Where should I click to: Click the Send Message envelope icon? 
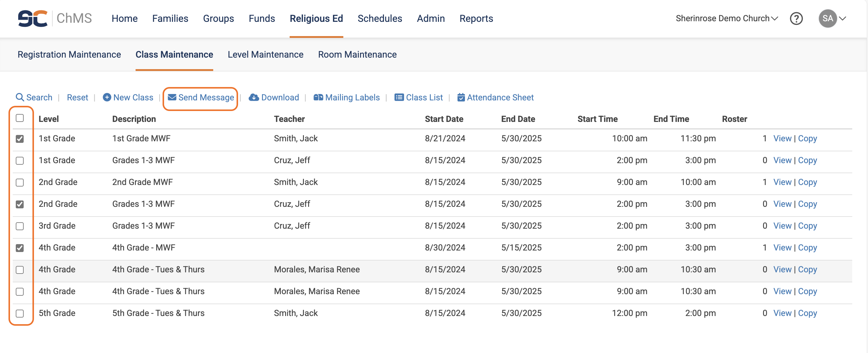(172, 97)
